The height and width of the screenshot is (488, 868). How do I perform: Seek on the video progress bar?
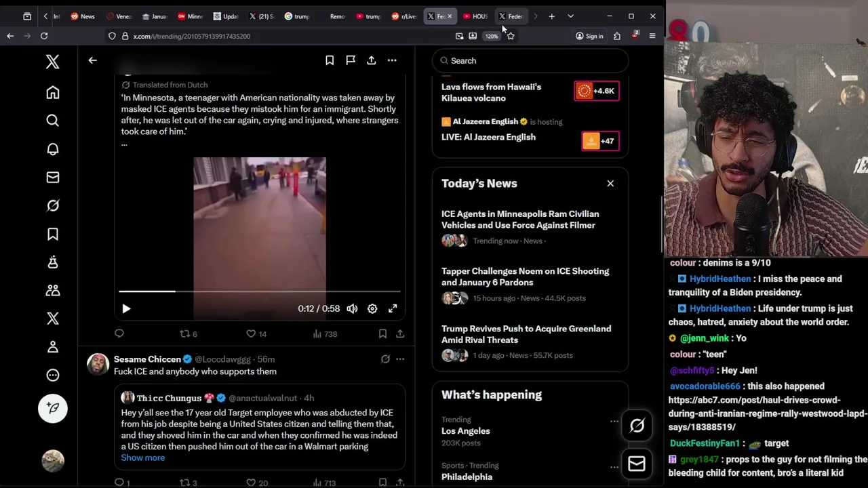pyautogui.click(x=260, y=291)
